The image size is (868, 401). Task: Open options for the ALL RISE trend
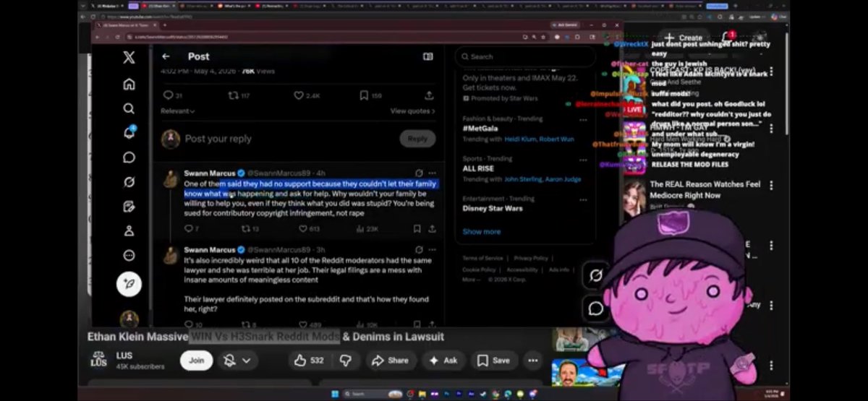[x=582, y=160]
